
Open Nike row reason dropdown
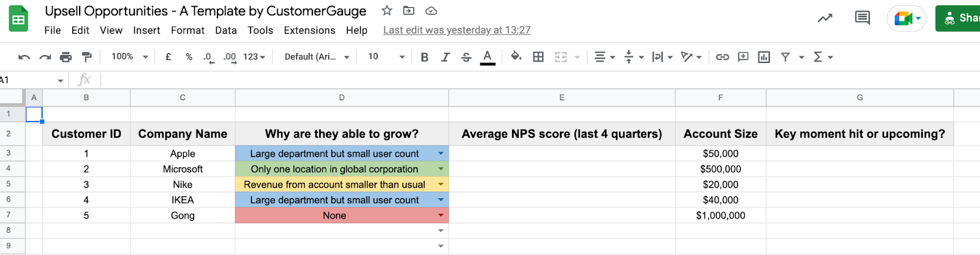(440, 185)
